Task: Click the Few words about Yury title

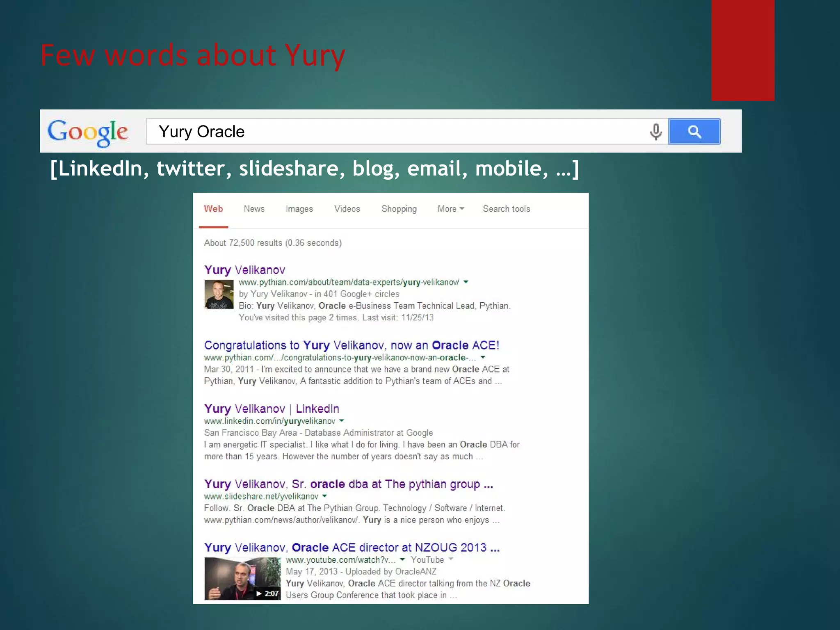Action: coord(193,56)
